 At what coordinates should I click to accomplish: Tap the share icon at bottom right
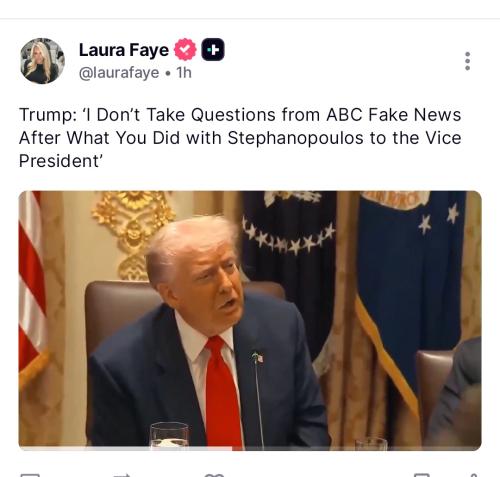[473, 475]
